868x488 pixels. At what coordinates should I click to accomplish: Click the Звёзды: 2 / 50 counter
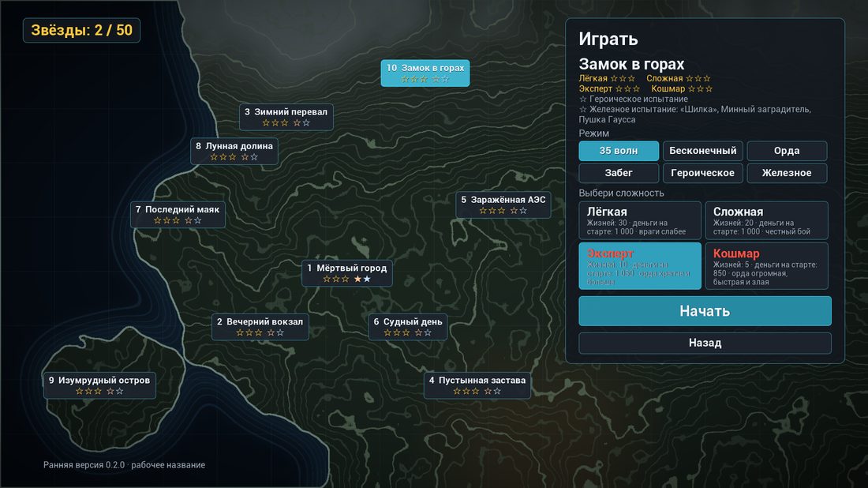(81, 30)
